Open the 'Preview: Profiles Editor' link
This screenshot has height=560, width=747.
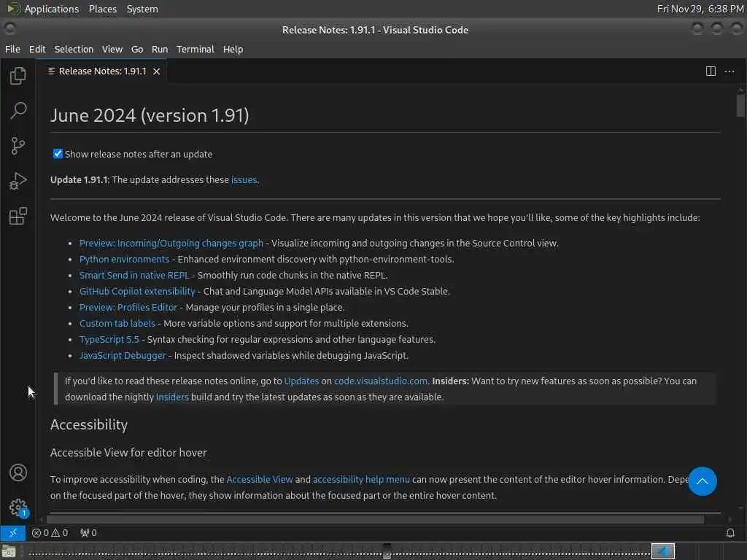pyautogui.click(x=128, y=308)
